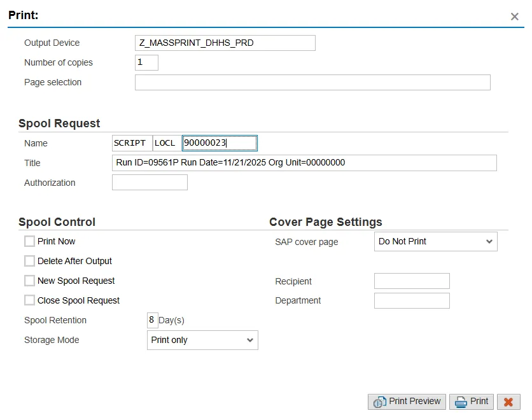The image size is (532, 420).
Task: Expand the Storage Mode dropdown
Action: 202,340
